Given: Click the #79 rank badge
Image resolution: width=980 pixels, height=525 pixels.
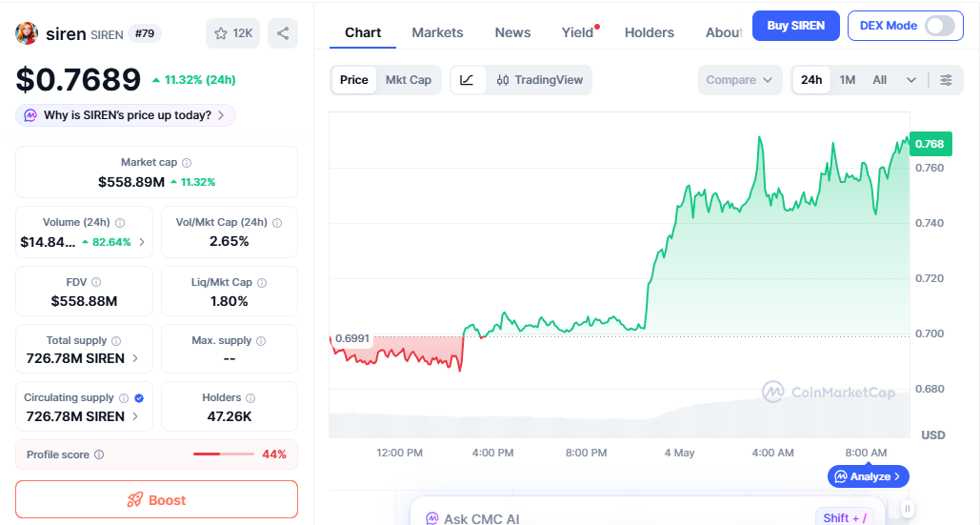Looking at the screenshot, I should [145, 33].
